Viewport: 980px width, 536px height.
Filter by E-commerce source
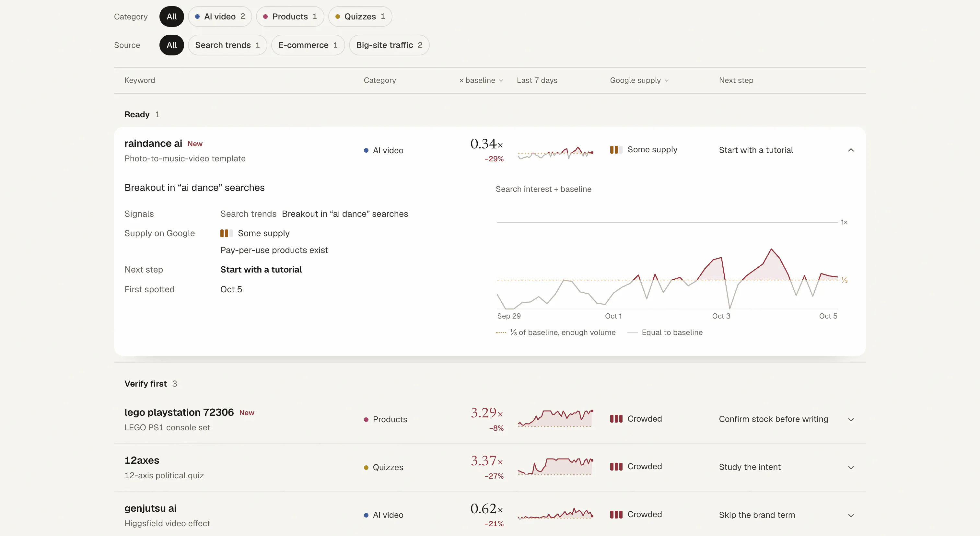[308, 45]
